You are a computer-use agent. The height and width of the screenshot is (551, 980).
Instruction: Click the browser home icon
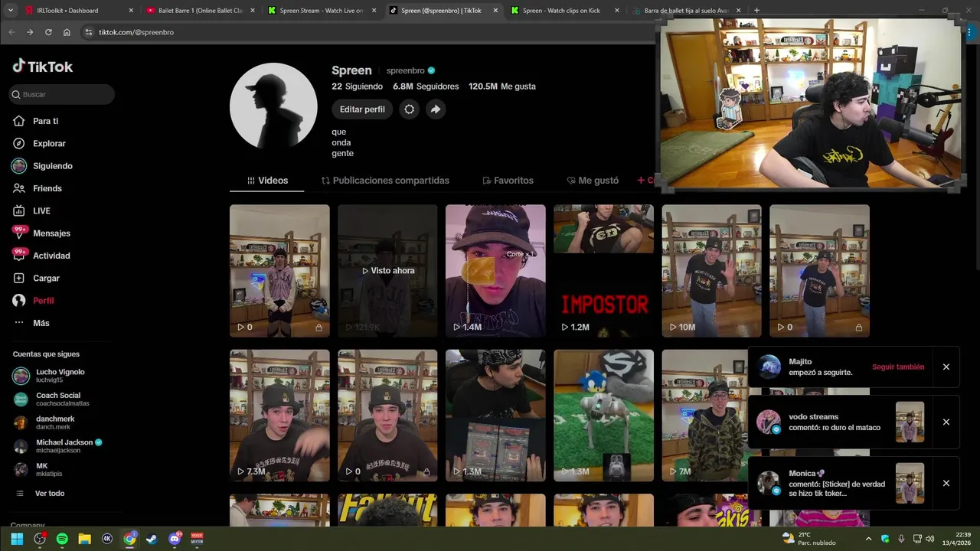pyautogui.click(x=67, y=32)
